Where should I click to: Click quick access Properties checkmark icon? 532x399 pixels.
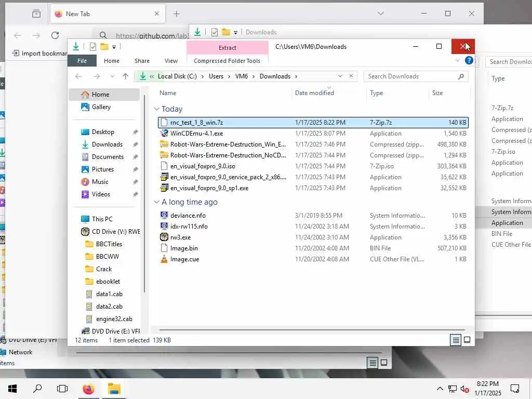92,47
